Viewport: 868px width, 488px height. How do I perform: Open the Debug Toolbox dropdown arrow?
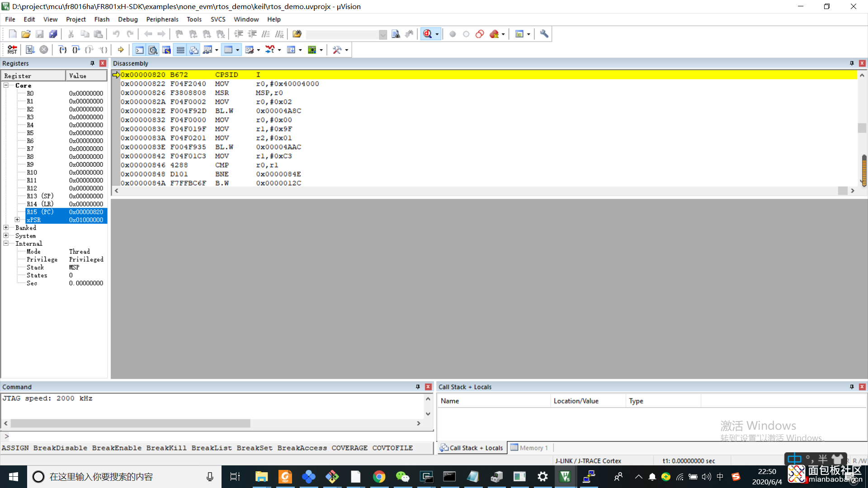347,50
